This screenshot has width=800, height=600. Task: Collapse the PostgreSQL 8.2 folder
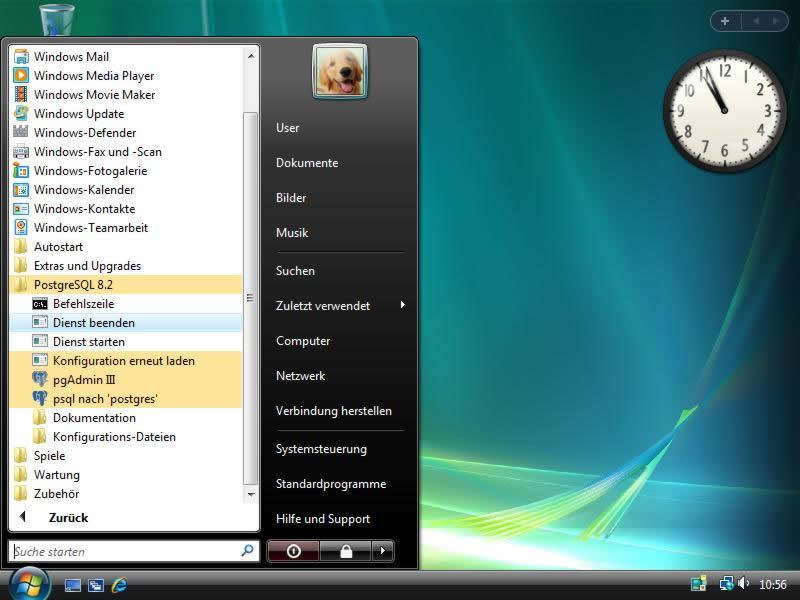coord(126,285)
